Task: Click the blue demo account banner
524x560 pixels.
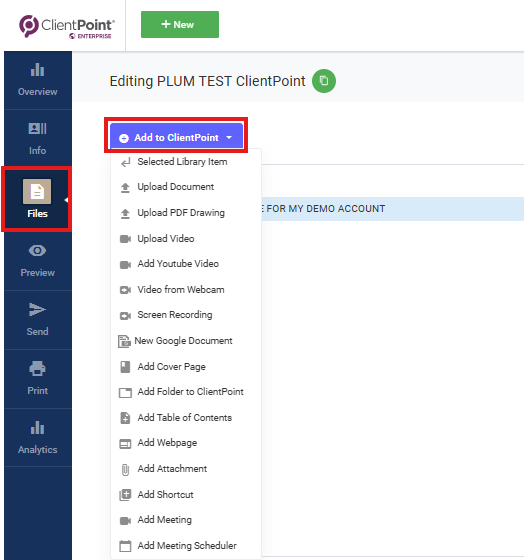Action: [x=392, y=209]
